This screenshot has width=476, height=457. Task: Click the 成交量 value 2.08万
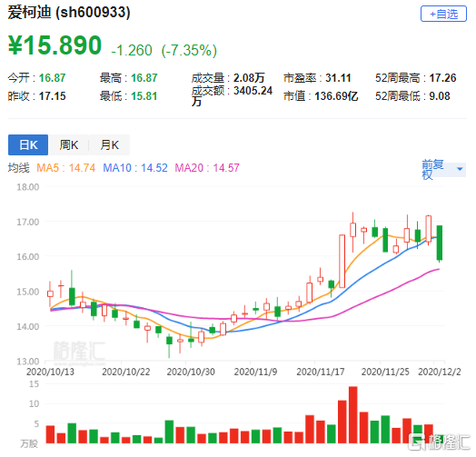coord(249,78)
